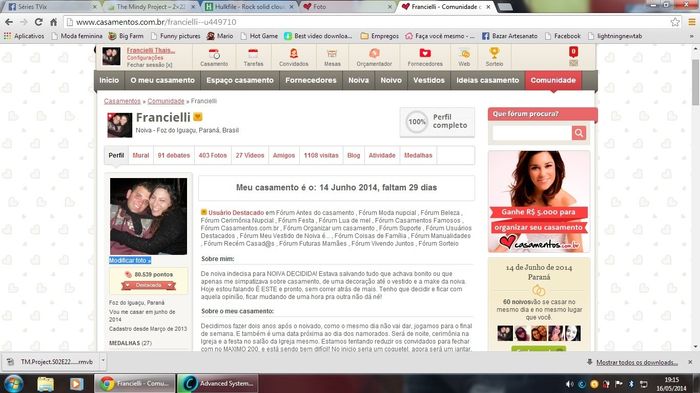Open Noiva navigation item
This screenshot has width=700, height=393.
(358, 80)
